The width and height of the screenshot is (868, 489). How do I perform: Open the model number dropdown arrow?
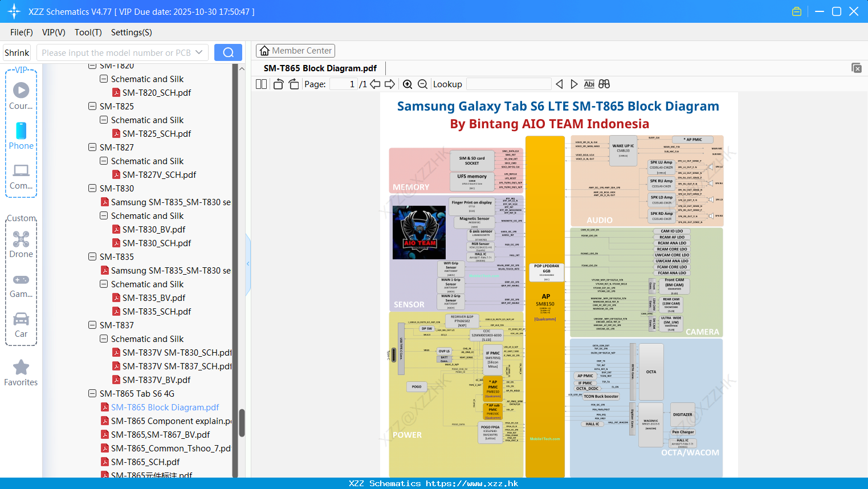pos(199,52)
